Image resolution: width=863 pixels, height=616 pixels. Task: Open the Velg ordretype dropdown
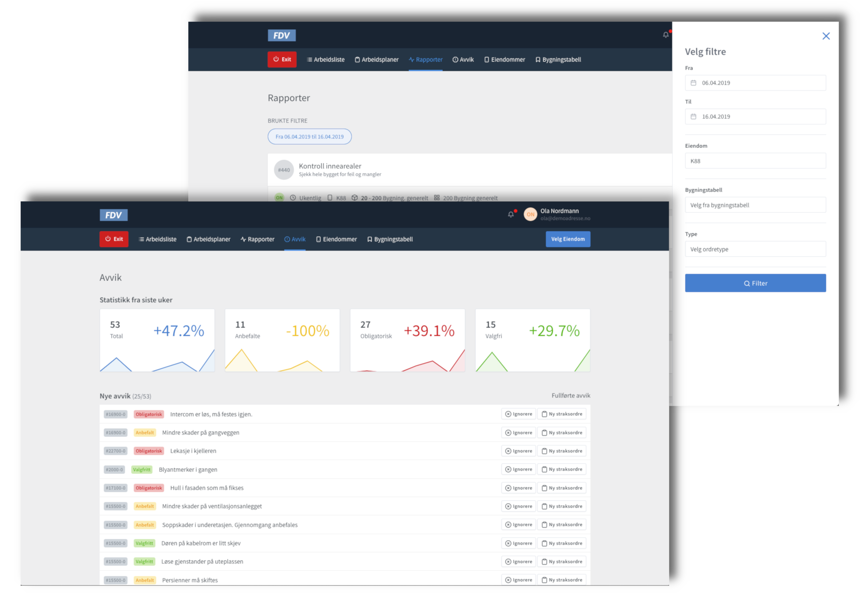pos(755,249)
